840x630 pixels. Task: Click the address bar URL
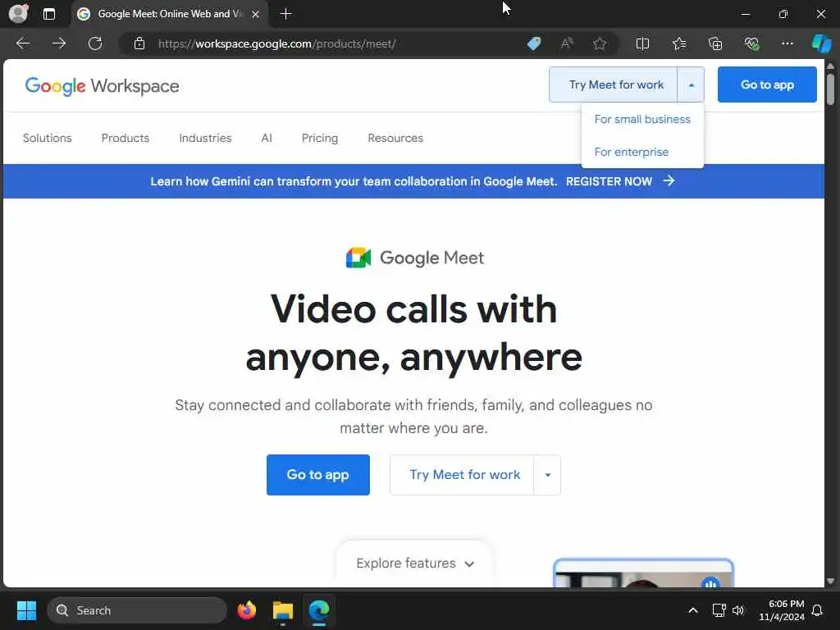tap(277, 44)
